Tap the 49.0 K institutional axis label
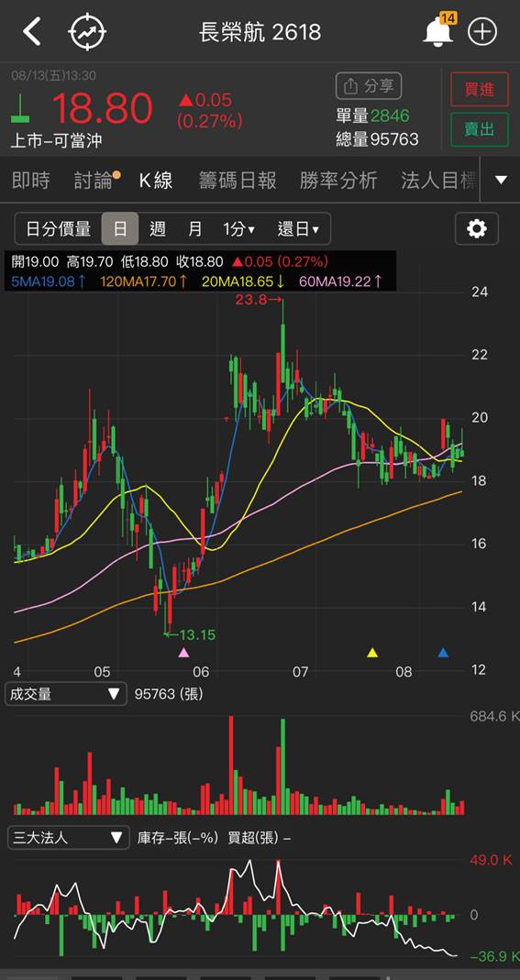The image size is (520, 980). [491, 860]
